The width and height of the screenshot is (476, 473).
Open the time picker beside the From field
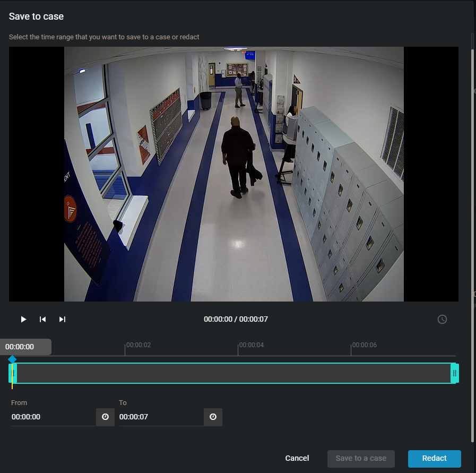pyautogui.click(x=105, y=417)
